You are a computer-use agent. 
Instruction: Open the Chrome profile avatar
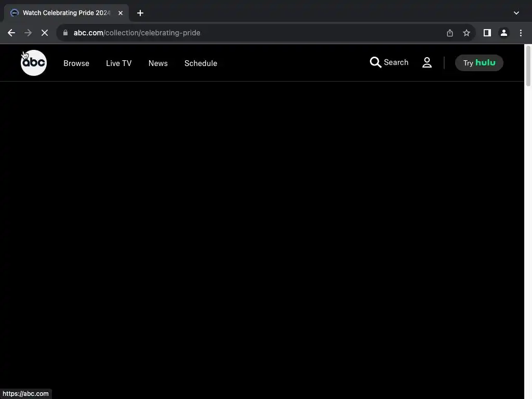pyautogui.click(x=504, y=33)
